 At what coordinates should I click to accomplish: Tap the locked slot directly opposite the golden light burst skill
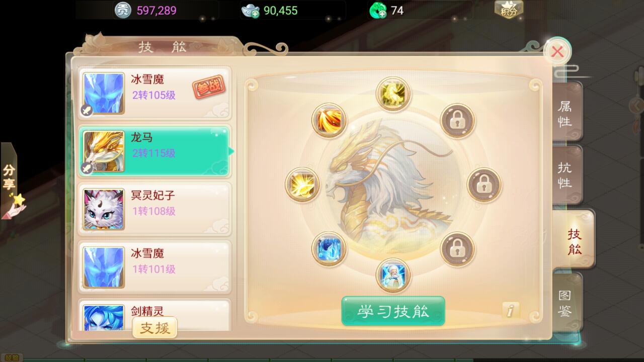point(484,185)
